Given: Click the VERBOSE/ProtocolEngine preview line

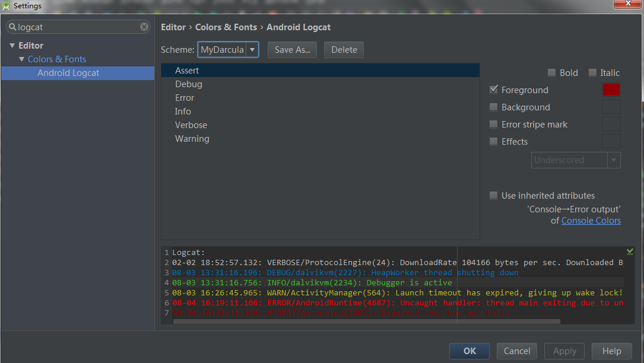Looking at the screenshot, I should [398, 262].
